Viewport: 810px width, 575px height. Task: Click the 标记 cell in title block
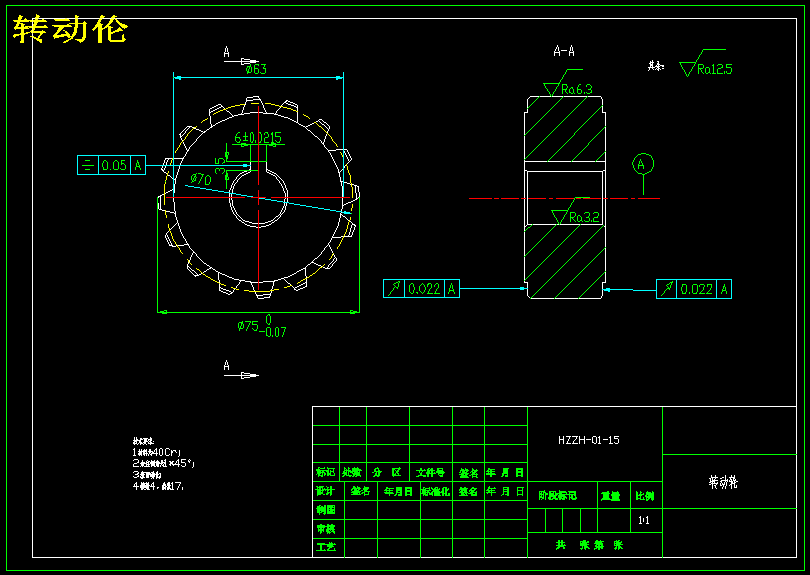tap(326, 472)
